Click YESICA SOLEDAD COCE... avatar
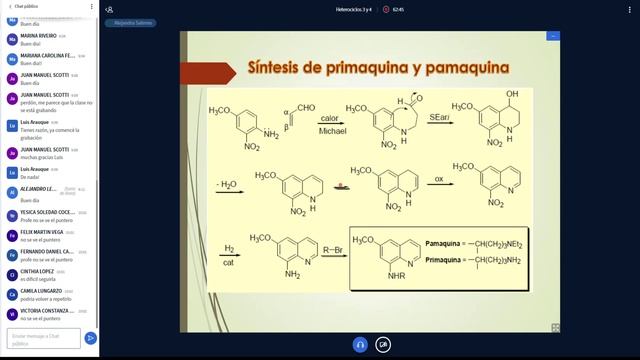The height and width of the screenshot is (360, 640). click(12, 216)
